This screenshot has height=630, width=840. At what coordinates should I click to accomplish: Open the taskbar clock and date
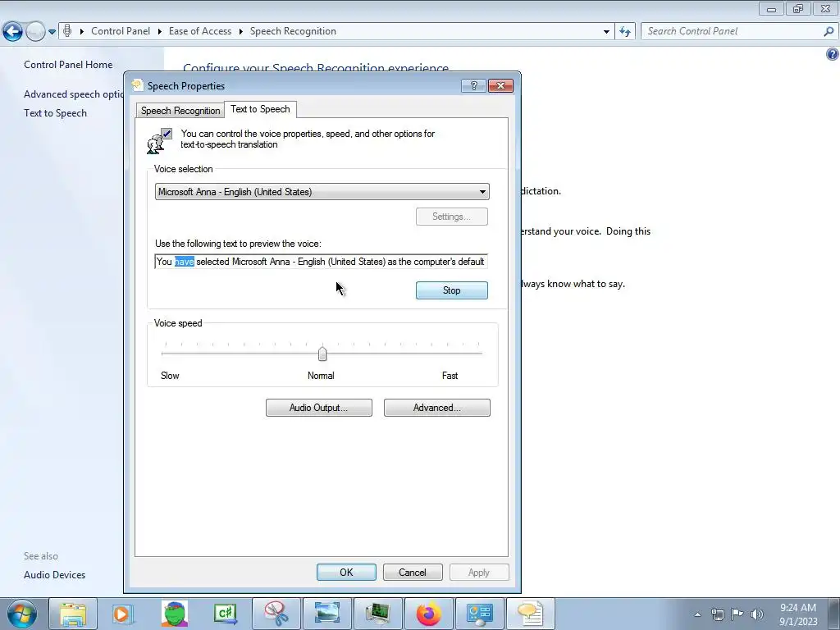tap(798, 614)
